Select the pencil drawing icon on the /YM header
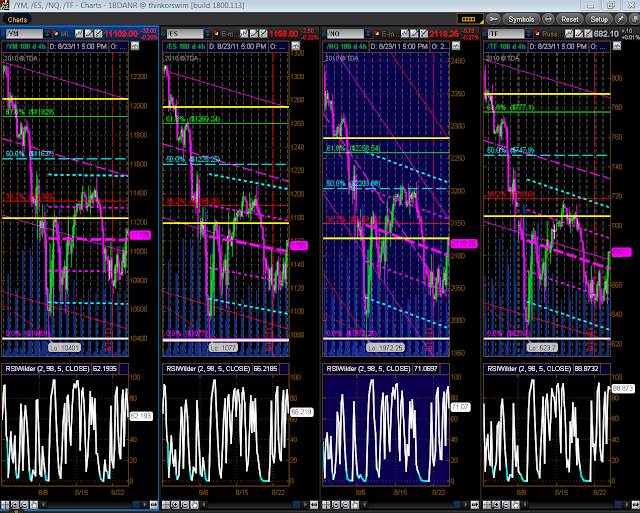640x513 pixels. 89,33
